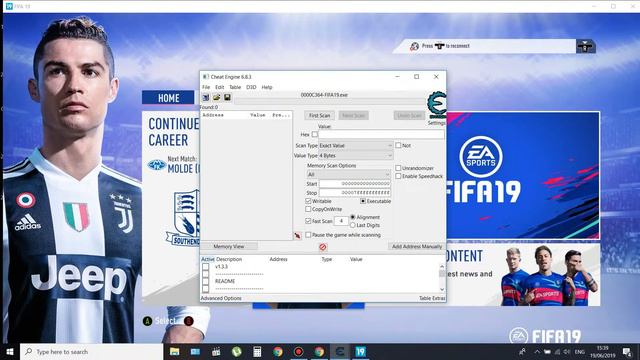Open Windows Start menu
Screen dimensions: 640x360
point(10,351)
